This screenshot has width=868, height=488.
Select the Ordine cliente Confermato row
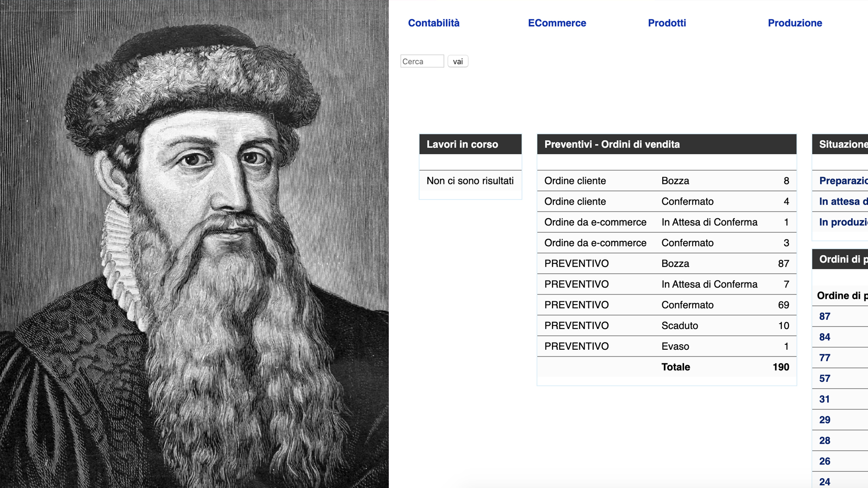tap(667, 202)
